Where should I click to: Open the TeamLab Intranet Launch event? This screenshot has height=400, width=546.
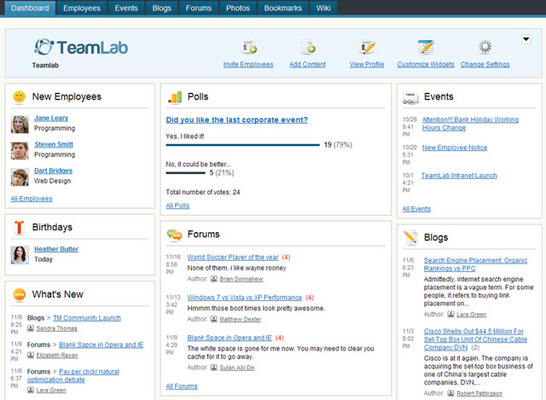coord(459,176)
